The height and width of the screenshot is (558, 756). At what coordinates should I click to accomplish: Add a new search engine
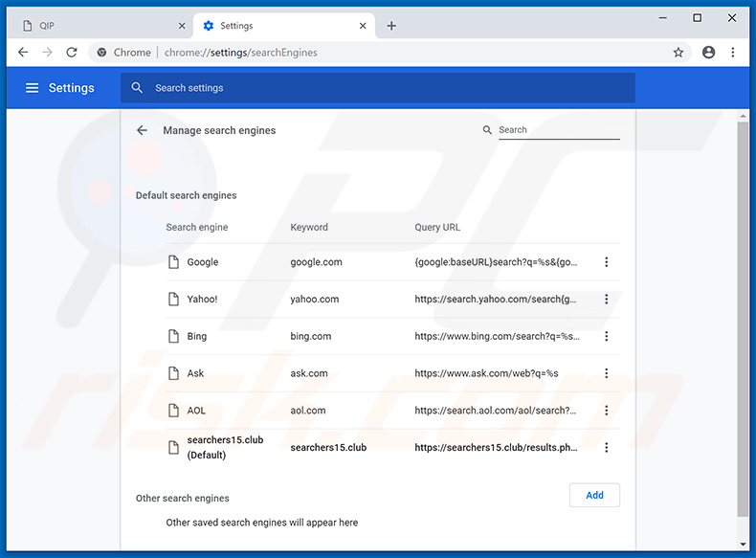(594, 495)
